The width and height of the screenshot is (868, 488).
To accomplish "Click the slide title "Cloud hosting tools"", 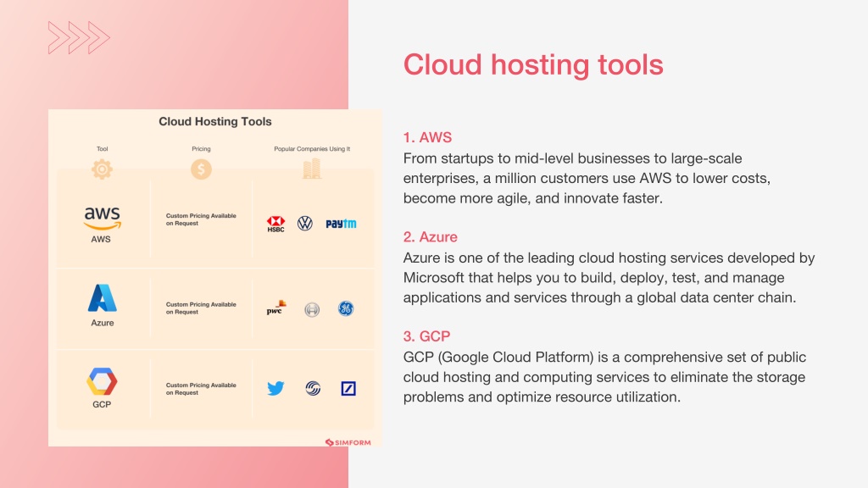I will click(533, 64).
